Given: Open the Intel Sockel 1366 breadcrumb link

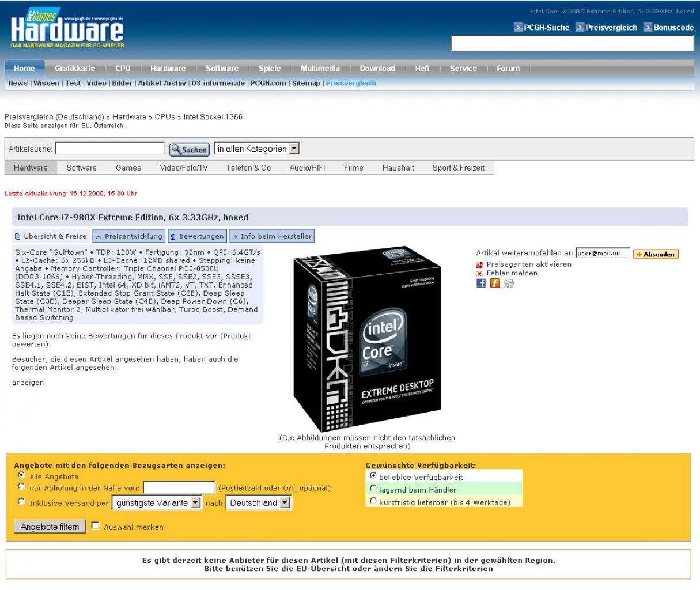Looking at the screenshot, I should [213, 117].
